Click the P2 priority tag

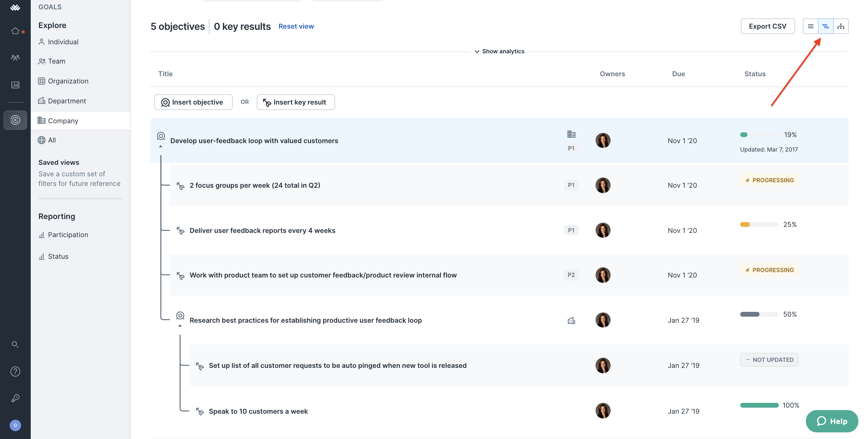[571, 275]
